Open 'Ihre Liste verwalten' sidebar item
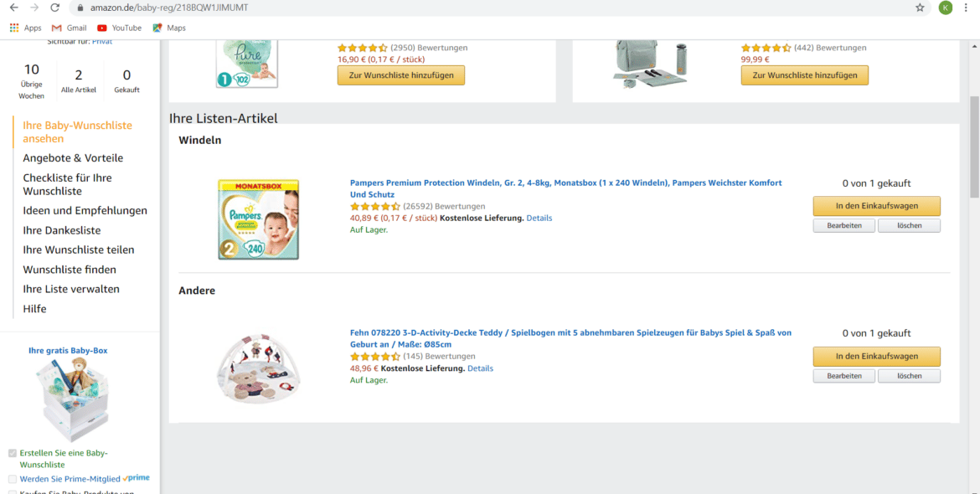The height and width of the screenshot is (494, 980). coord(71,289)
